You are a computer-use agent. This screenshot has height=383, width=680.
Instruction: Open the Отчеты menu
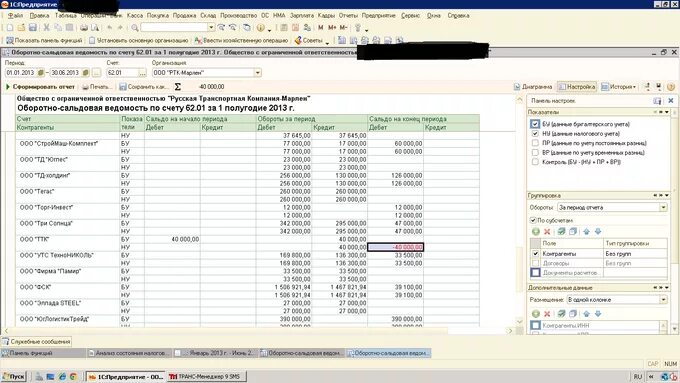(x=348, y=15)
